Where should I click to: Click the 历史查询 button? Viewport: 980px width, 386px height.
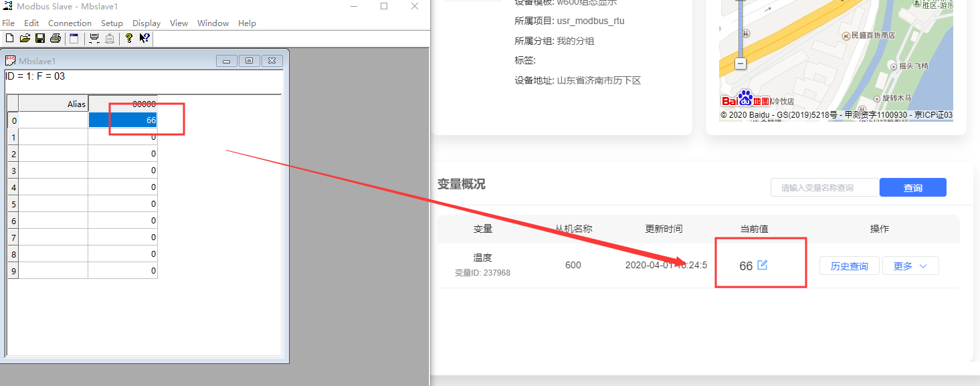click(849, 266)
